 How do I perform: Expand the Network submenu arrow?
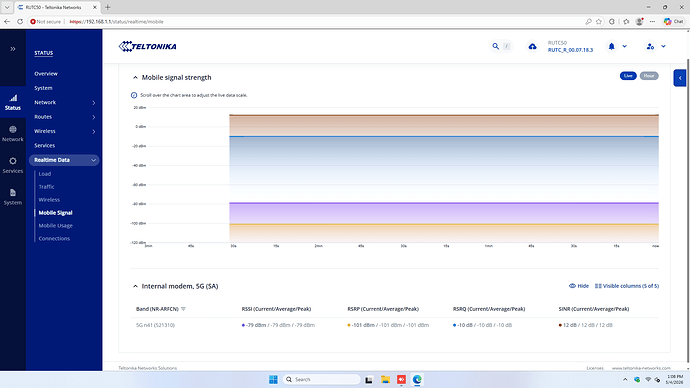point(94,102)
